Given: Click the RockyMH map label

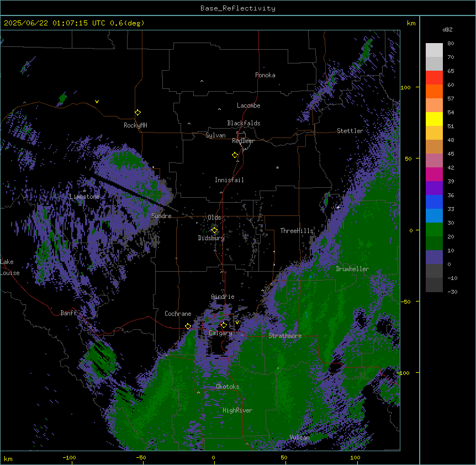Looking at the screenshot, I should 135,125.
